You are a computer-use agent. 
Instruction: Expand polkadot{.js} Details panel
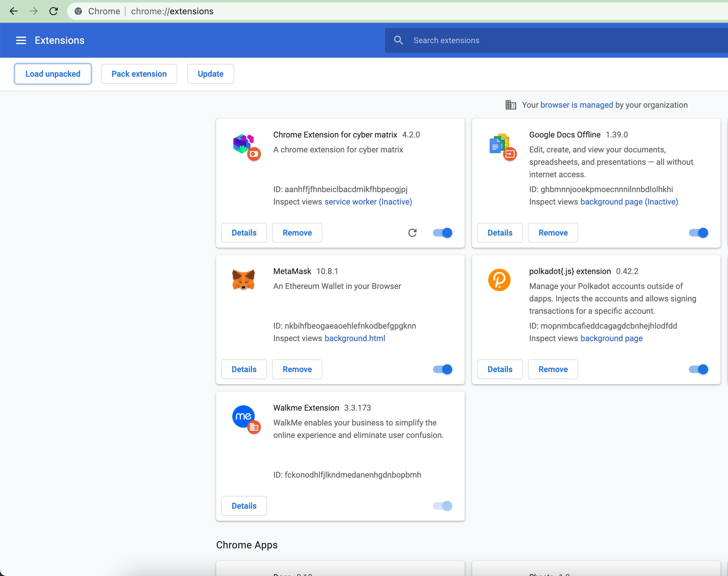pos(499,369)
